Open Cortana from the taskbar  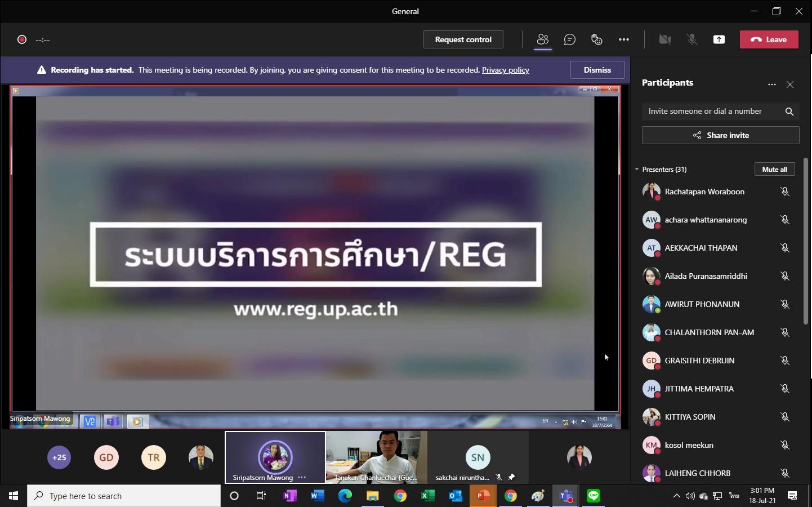coord(234,496)
